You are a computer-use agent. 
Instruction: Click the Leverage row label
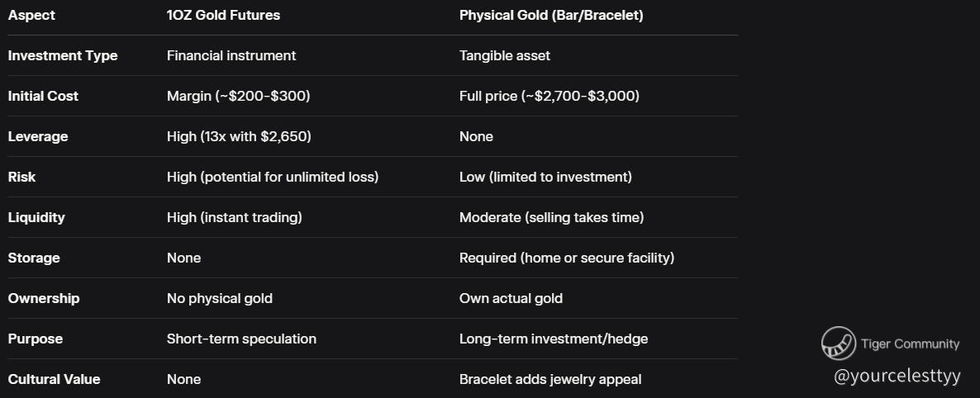[38, 136]
